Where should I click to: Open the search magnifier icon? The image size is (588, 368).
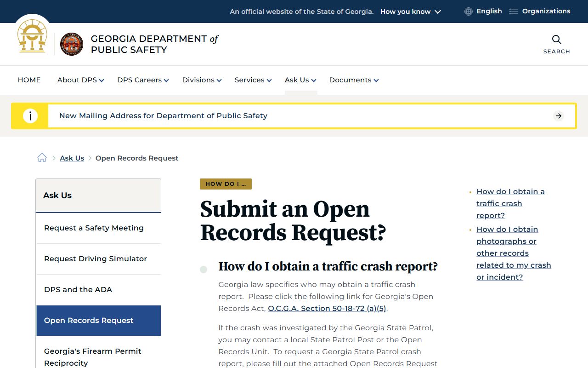[x=556, y=40]
